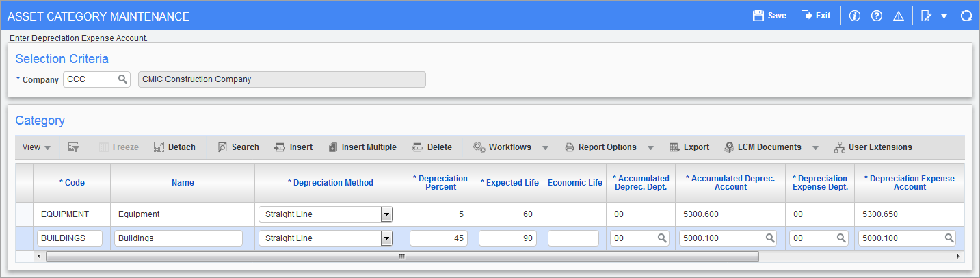980x278 pixels.
Task: Expand the Report Options dropdown arrow
Action: (650, 148)
